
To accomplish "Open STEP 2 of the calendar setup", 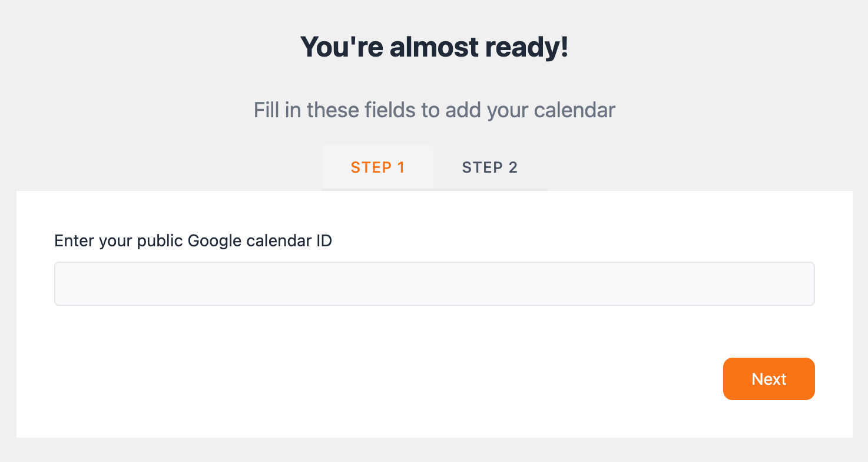I will 490,167.
